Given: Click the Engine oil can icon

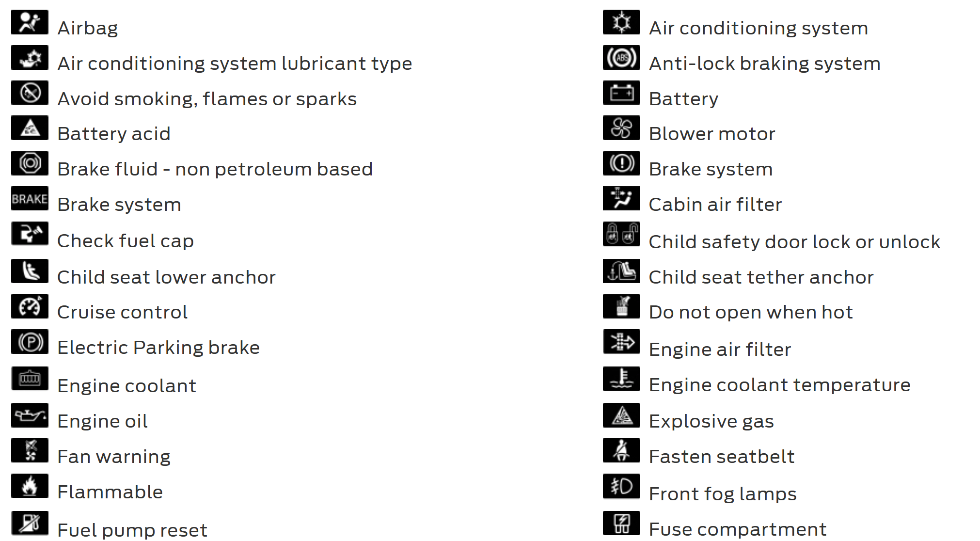Looking at the screenshot, I should [30, 415].
